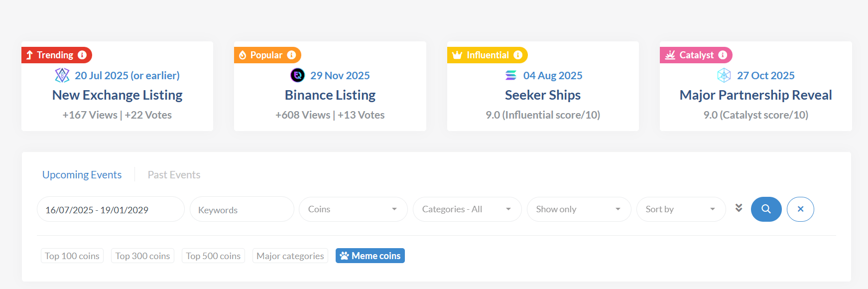Toggle the Top 100 coins filter

[x=72, y=256]
